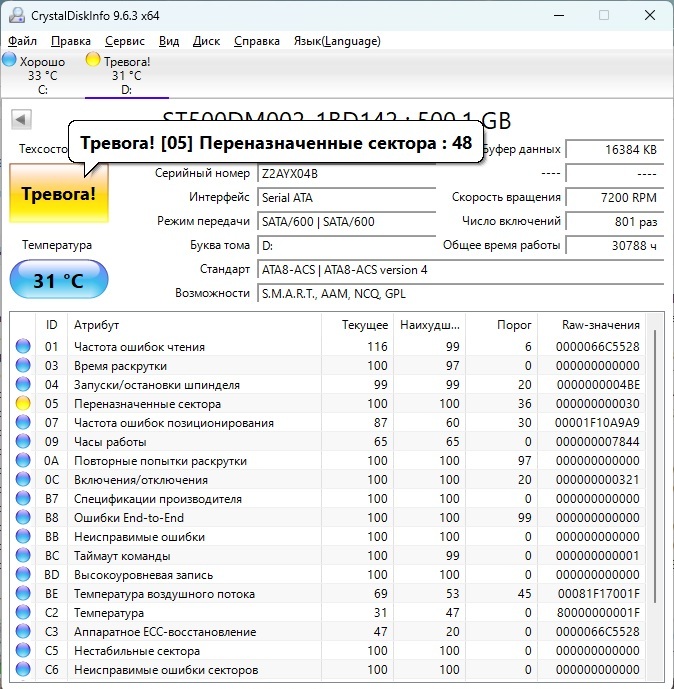Open the Диск menu
Screen dimensions: 674x689
[206, 41]
